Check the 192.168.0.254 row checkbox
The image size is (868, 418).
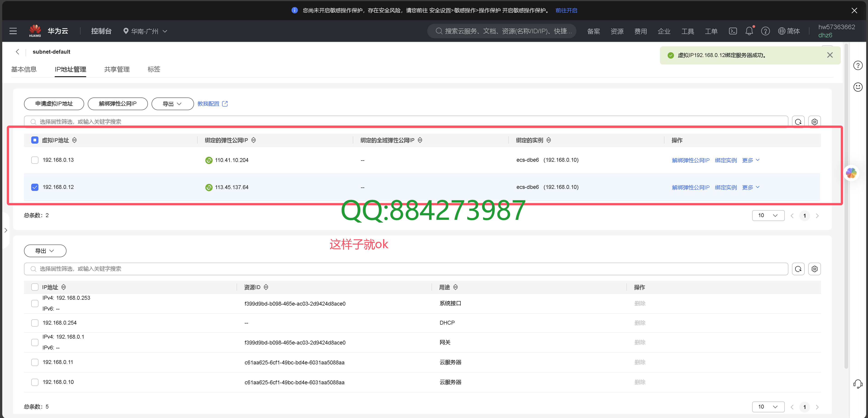(35, 323)
